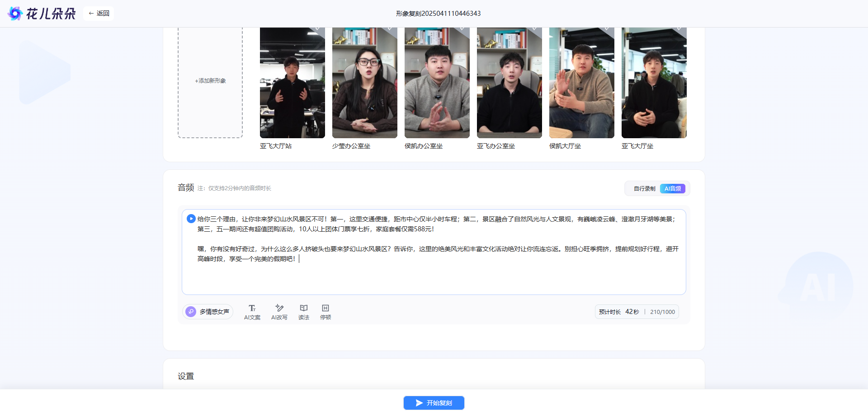The image size is (868, 416).
Task: Start cloning with 开始复刻 button
Action: [434, 403]
